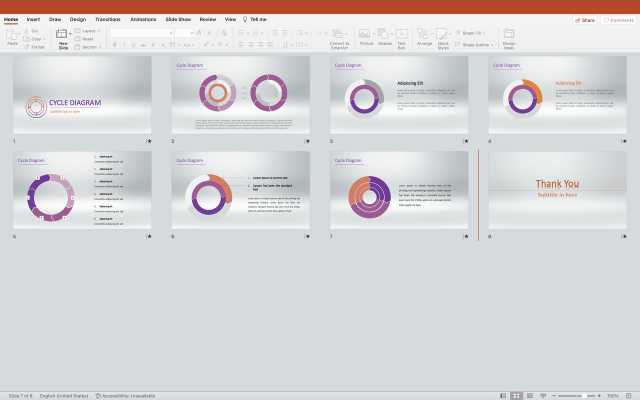
Task: Insert a Picture from the ribbon
Action: click(366, 36)
